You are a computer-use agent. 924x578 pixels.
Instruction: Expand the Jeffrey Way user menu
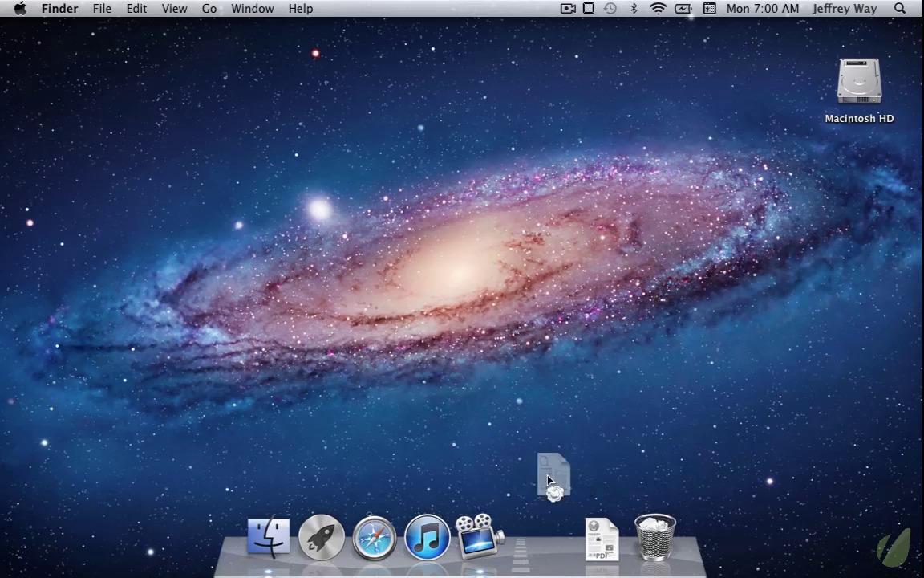pyautogui.click(x=844, y=9)
